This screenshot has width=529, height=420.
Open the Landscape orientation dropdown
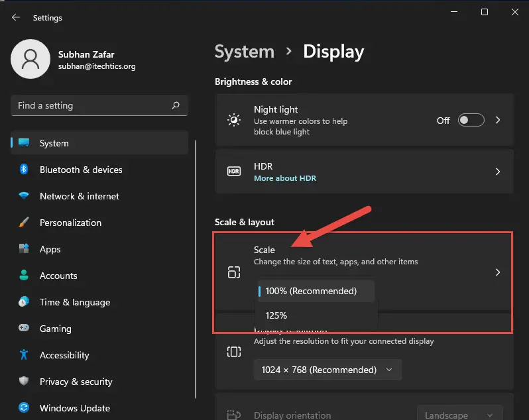coord(460,414)
